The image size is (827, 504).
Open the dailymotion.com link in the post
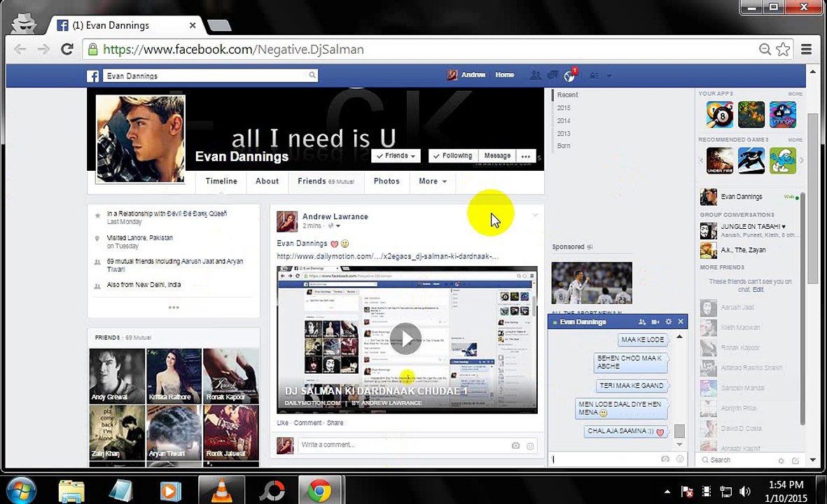coord(388,256)
